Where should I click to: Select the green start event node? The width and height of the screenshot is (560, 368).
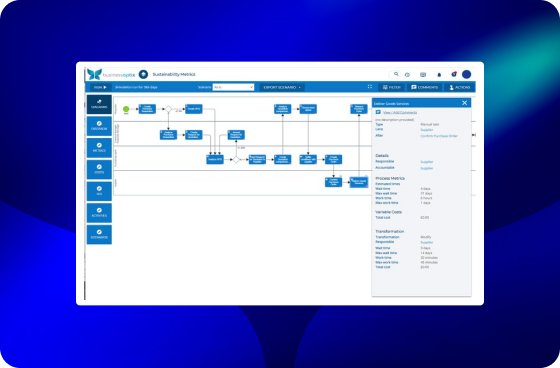[x=126, y=109]
